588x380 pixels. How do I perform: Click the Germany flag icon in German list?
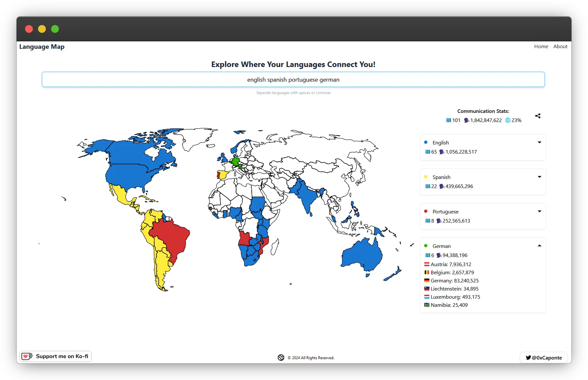[x=427, y=280]
